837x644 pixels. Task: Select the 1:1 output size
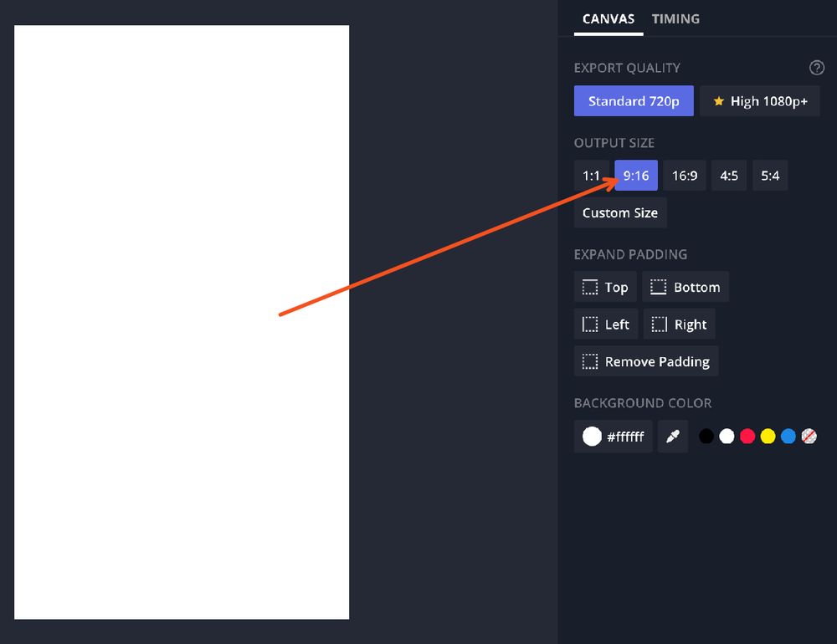(x=591, y=176)
